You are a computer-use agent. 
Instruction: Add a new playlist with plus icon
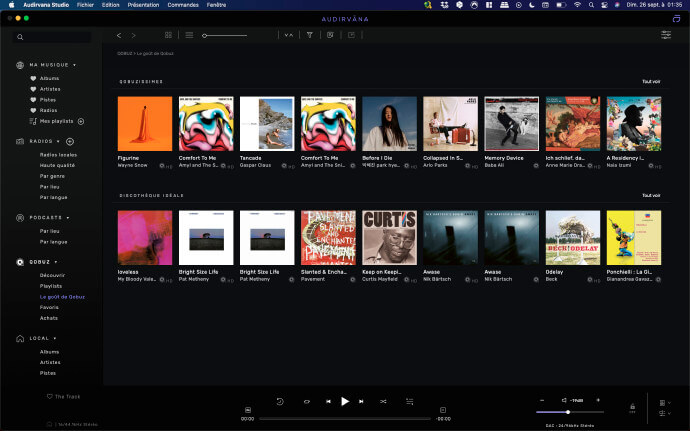pyautogui.click(x=81, y=121)
